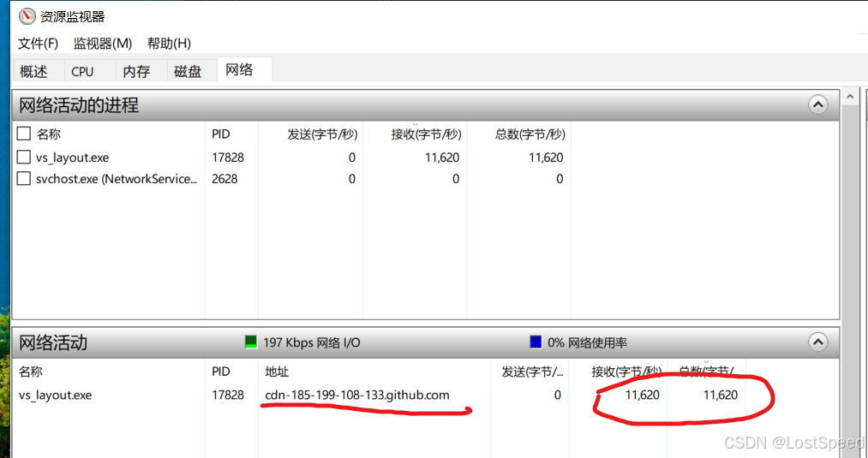The image size is (868, 458).
Task: Click 网络活动 section title
Action: point(53,342)
